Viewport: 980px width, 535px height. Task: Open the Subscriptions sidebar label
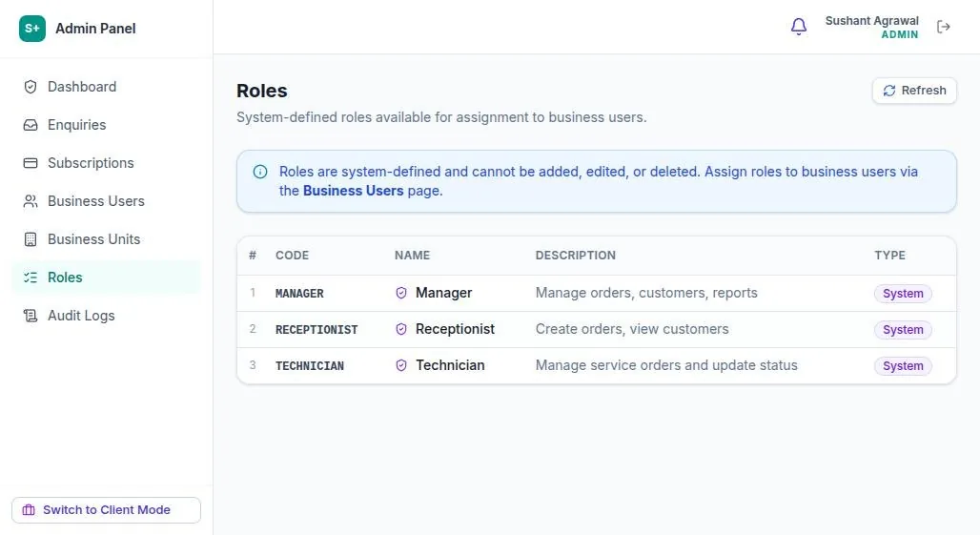[91, 163]
